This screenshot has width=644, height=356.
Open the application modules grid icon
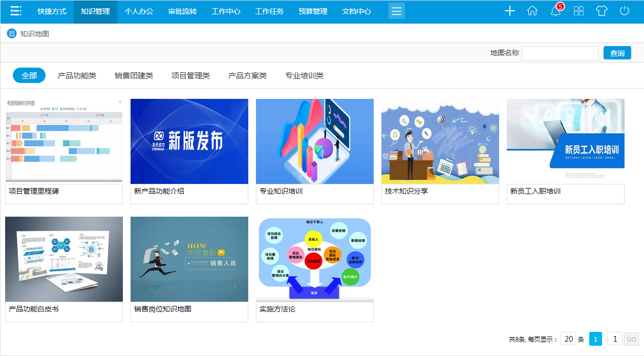(x=578, y=11)
